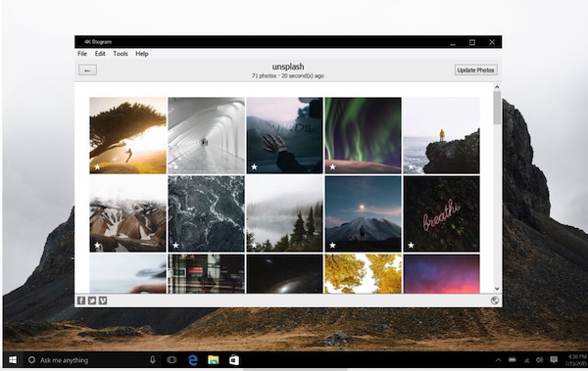Image resolution: width=588 pixels, height=371 pixels.
Task: Open the Windows Store from taskbar
Action: (x=234, y=360)
